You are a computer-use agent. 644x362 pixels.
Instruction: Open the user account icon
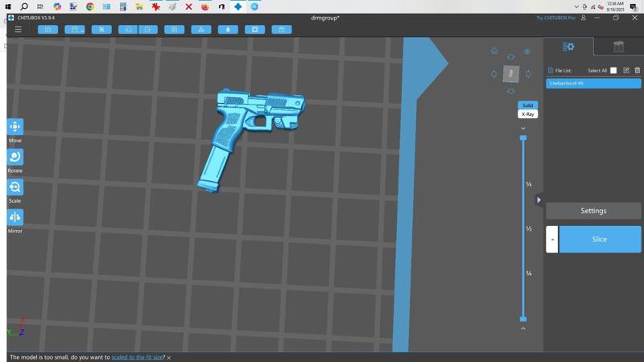pos(583,18)
